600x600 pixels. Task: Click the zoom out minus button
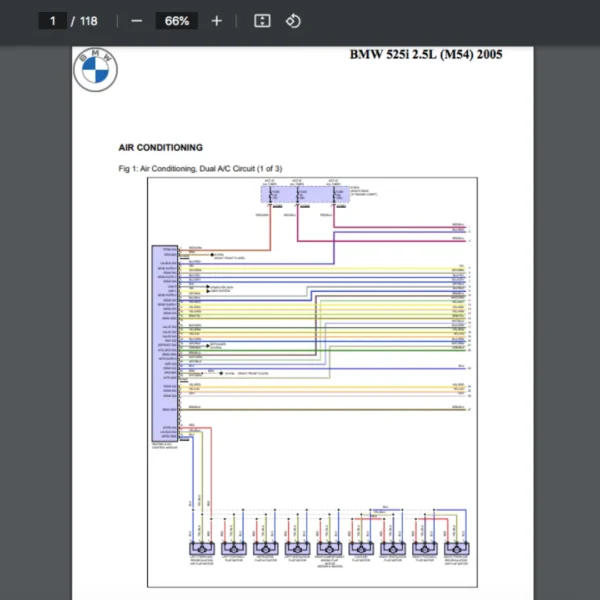pos(137,21)
